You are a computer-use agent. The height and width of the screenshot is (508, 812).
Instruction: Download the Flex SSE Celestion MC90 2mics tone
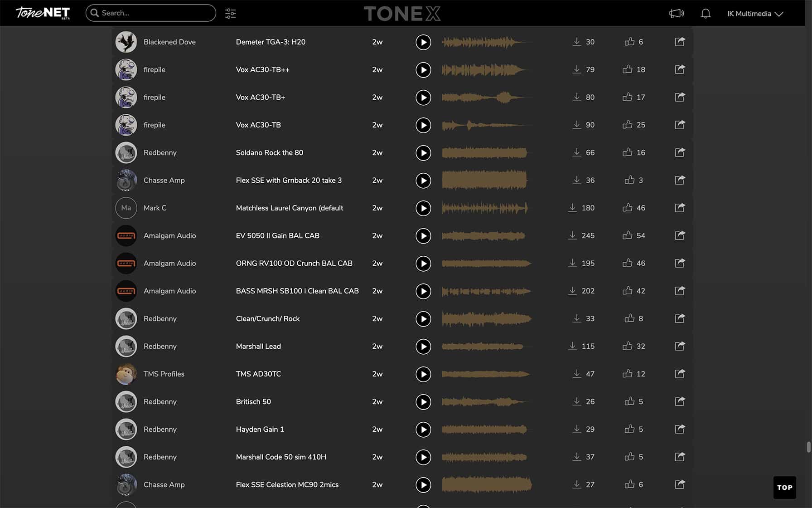click(x=576, y=484)
